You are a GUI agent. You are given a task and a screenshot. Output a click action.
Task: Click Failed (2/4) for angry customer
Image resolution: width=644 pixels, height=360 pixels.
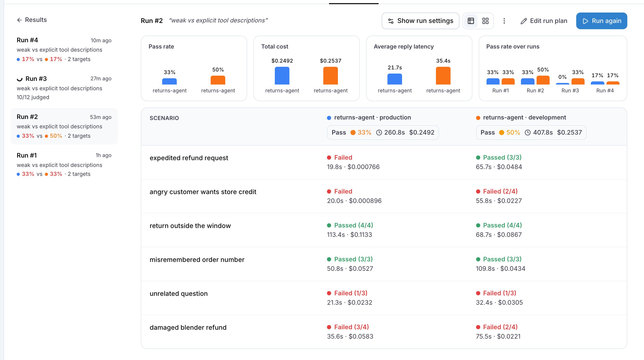pos(497,191)
